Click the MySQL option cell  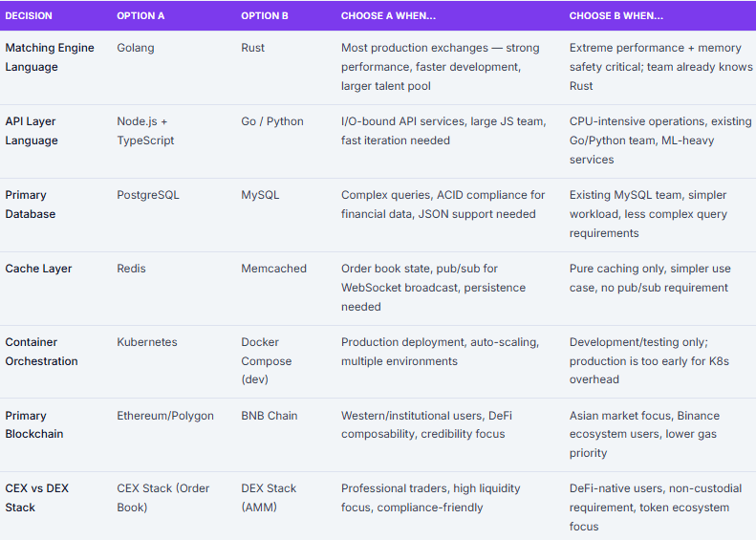pos(260,195)
